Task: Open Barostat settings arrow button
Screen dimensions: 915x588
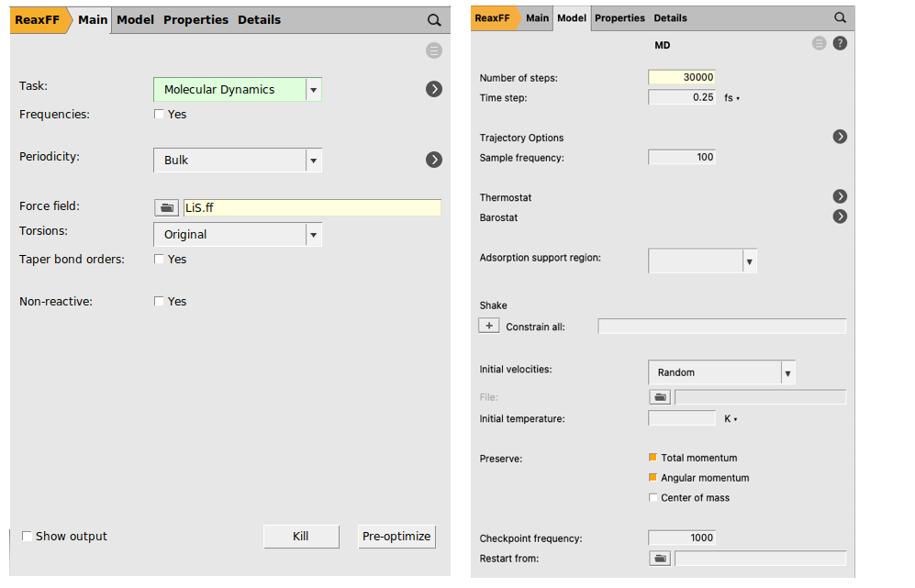Action: pyautogui.click(x=840, y=216)
